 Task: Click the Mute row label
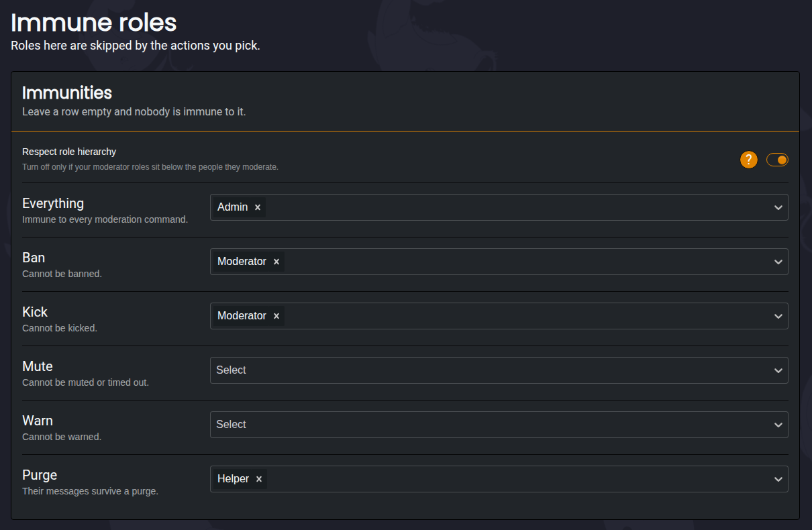point(38,366)
